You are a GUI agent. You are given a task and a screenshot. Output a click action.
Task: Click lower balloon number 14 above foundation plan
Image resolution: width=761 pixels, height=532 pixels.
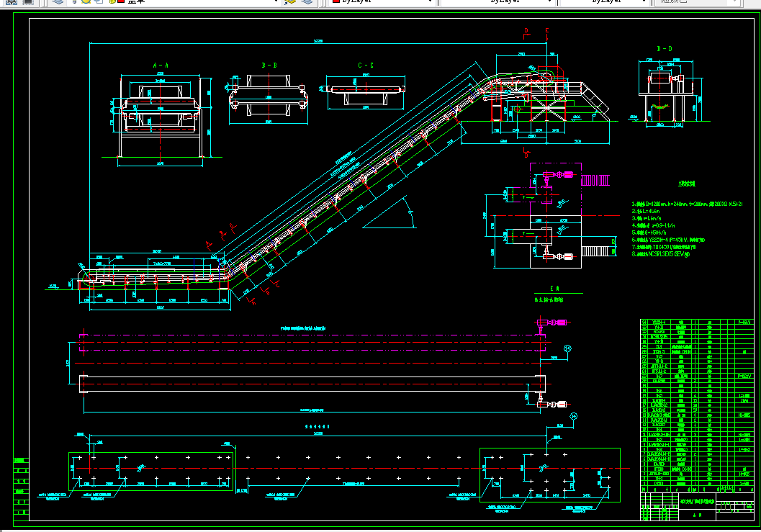point(573,416)
